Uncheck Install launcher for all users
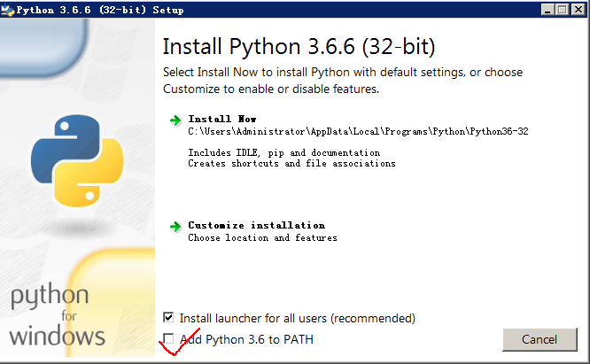Viewport: 590px width, 364px height. (168, 317)
